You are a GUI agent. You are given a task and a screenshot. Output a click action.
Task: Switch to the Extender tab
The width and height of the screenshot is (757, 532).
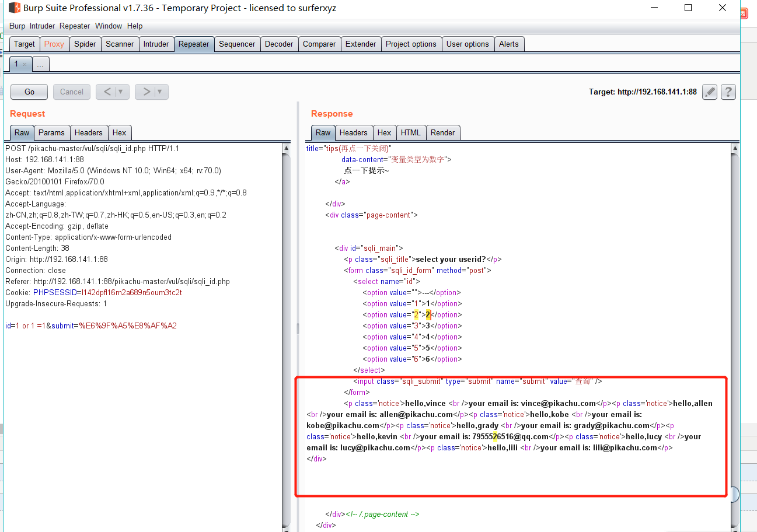point(361,44)
